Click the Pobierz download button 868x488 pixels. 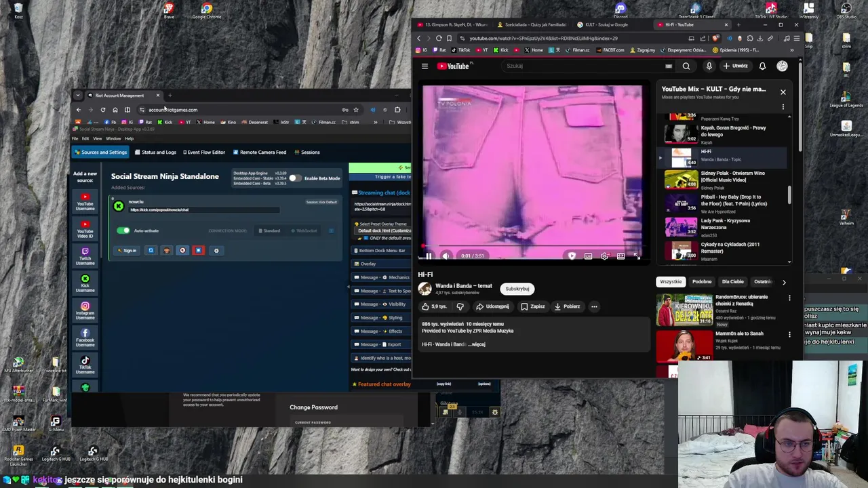point(567,306)
